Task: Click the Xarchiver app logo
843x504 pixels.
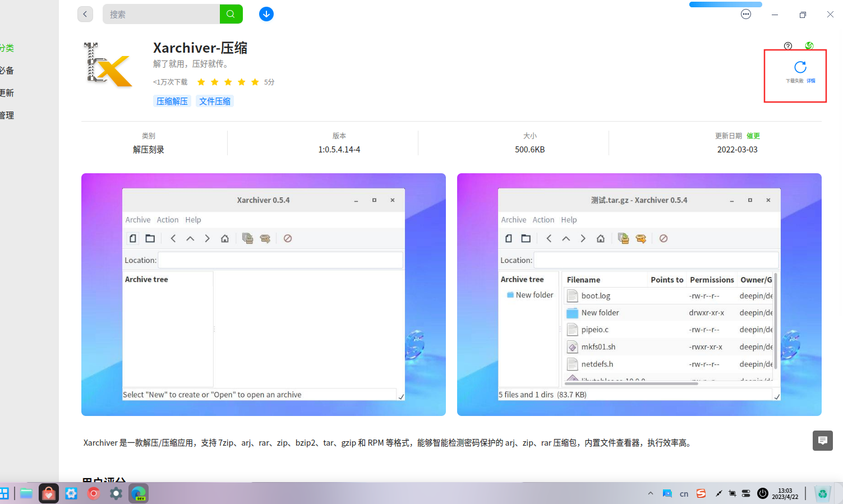Action: click(108, 65)
